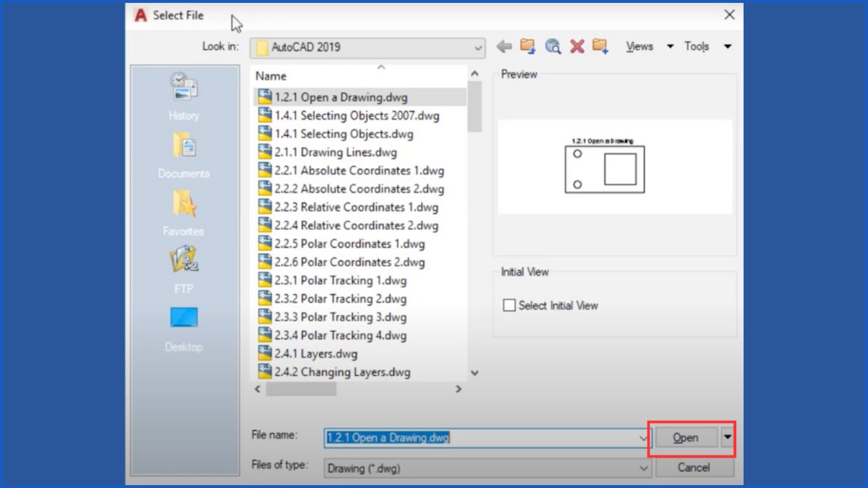Click the vertical scrollbar thumb of file list
This screenshot has height=488, width=868.
(475, 106)
